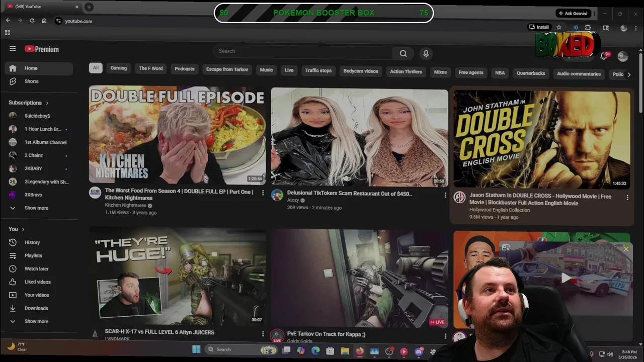
Task: Open options menu for PvE Tarkov stream
Action: pos(445,336)
